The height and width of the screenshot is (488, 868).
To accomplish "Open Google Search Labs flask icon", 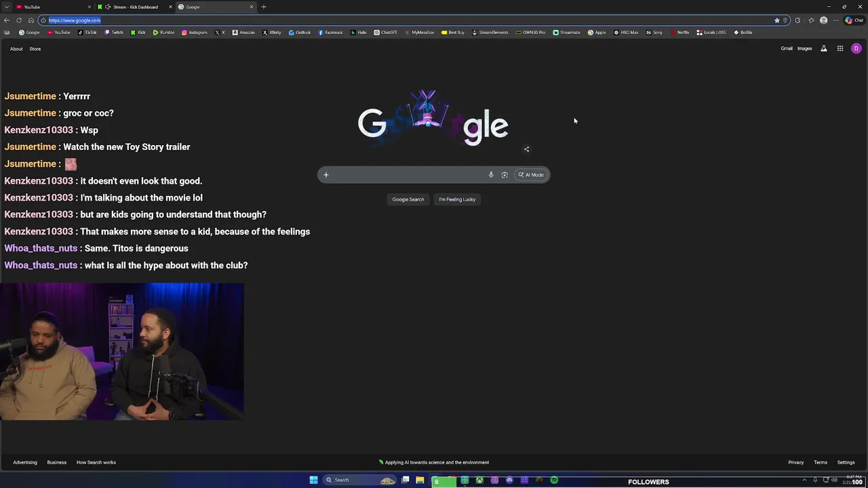I will [824, 49].
